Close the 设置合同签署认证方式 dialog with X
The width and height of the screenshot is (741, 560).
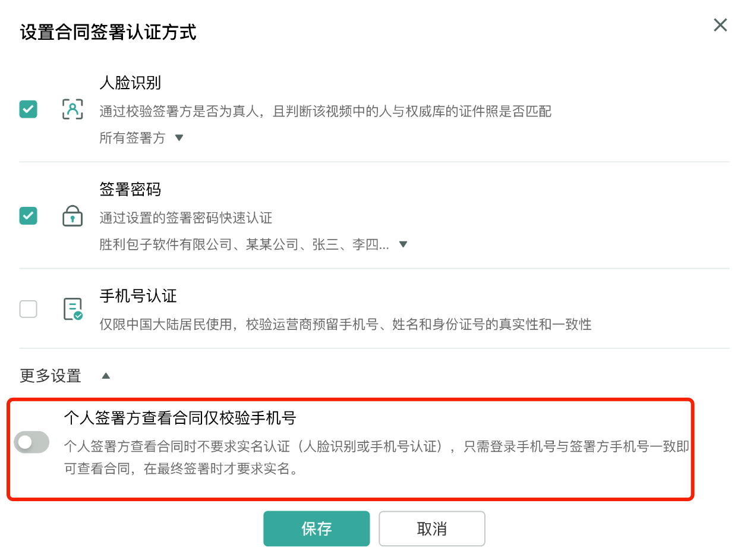720,25
